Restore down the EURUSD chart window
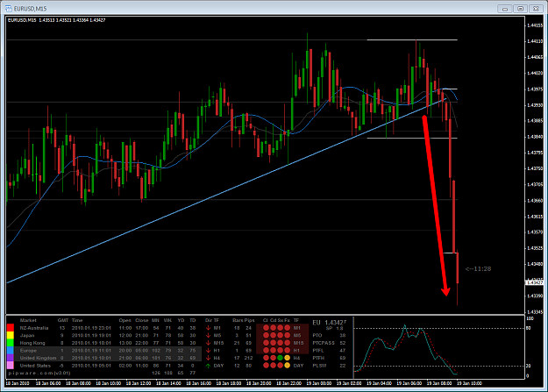 521,9
